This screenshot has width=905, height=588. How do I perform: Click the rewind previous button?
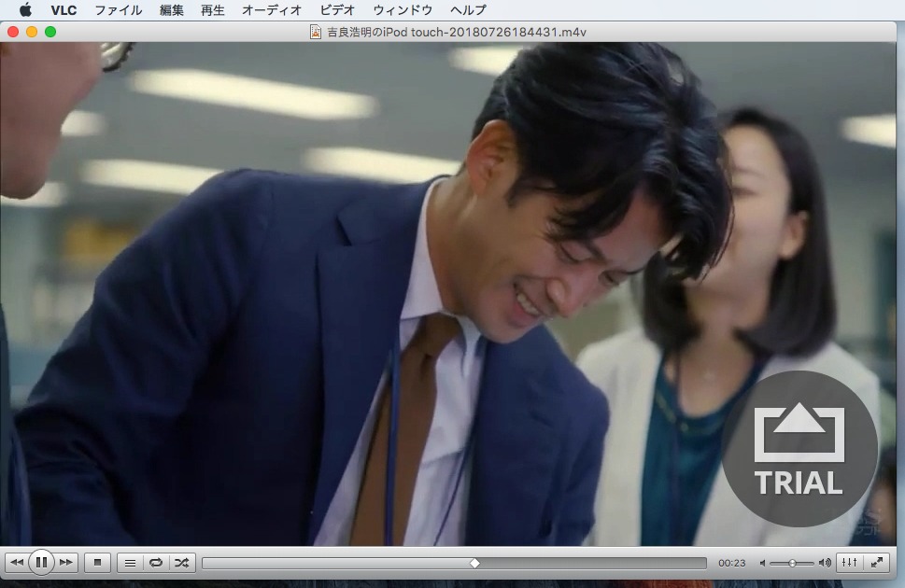[17, 562]
